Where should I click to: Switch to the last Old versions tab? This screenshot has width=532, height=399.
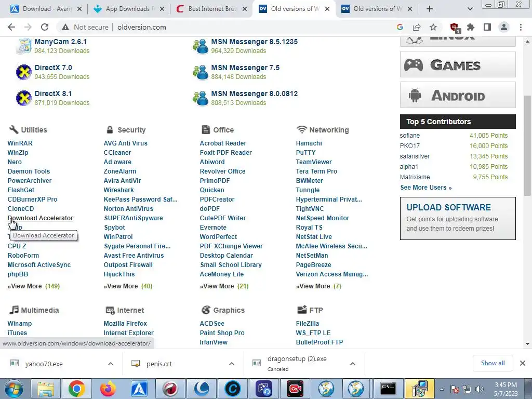[x=377, y=9]
